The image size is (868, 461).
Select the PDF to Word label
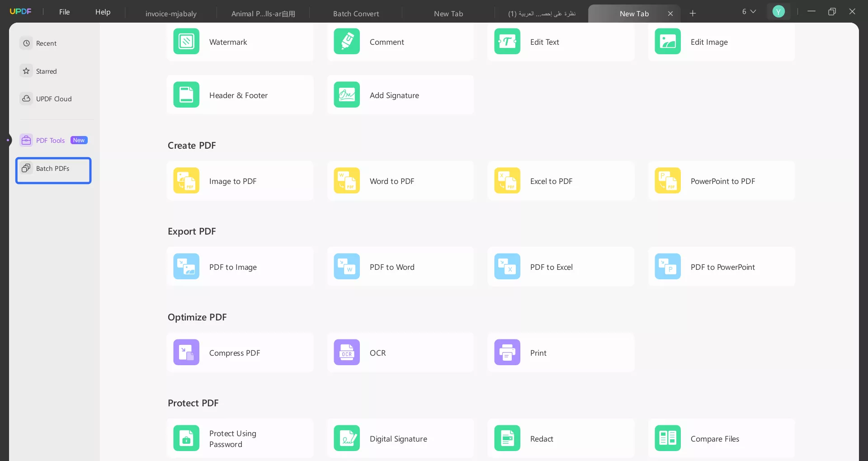[392, 267]
